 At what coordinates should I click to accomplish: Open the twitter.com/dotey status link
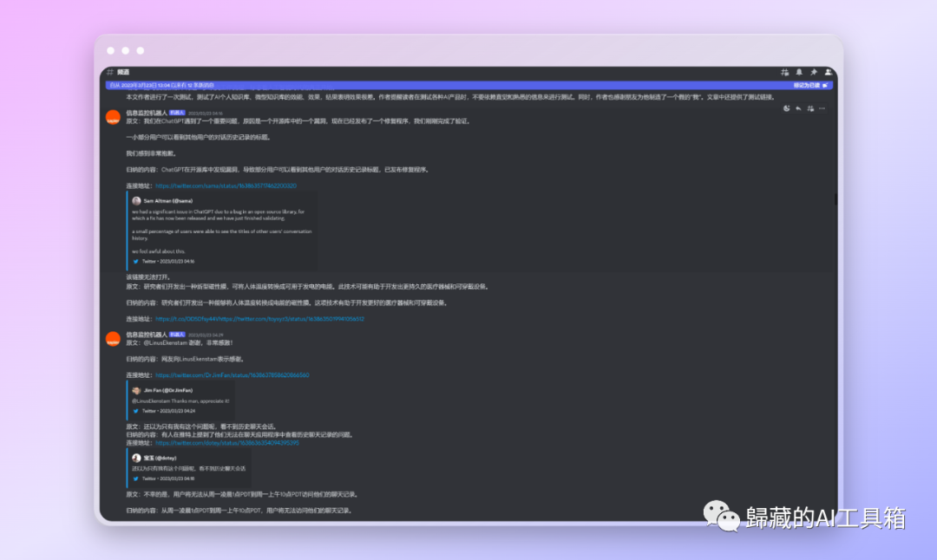[x=227, y=443]
